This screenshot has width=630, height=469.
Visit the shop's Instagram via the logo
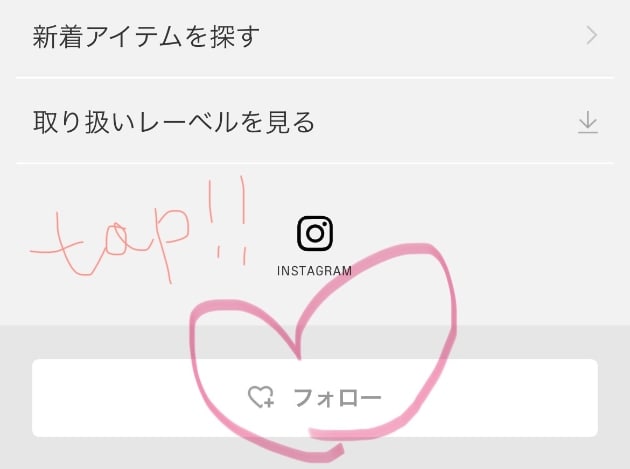pos(315,233)
